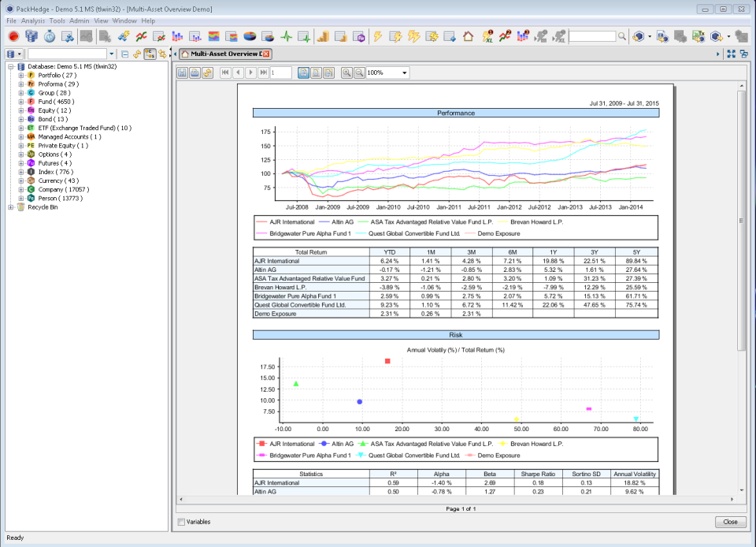The width and height of the screenshot is (756, 547).
Task: Open the blue-red bar chart toolbar icon
Action: click(x=177, y=36)
